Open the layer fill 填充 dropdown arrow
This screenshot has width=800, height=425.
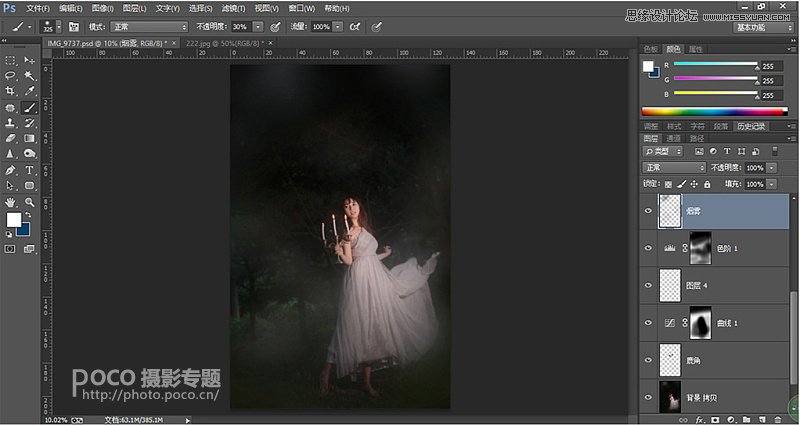tap(771, 184)
